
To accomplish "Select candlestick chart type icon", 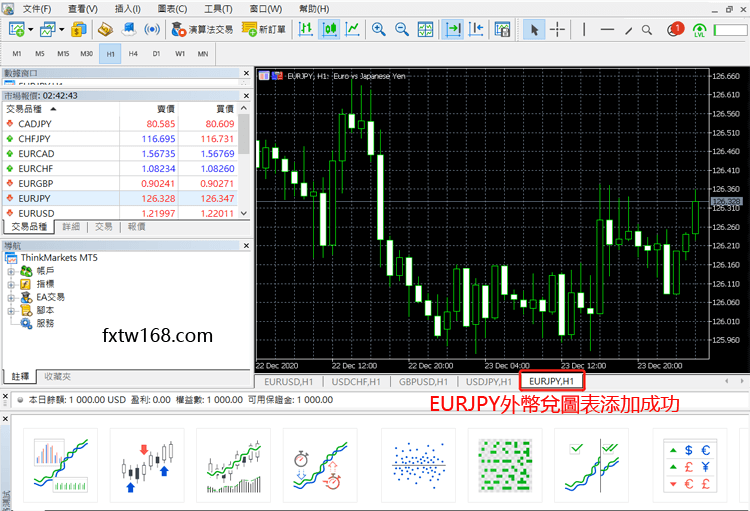I will click(328, 30).
